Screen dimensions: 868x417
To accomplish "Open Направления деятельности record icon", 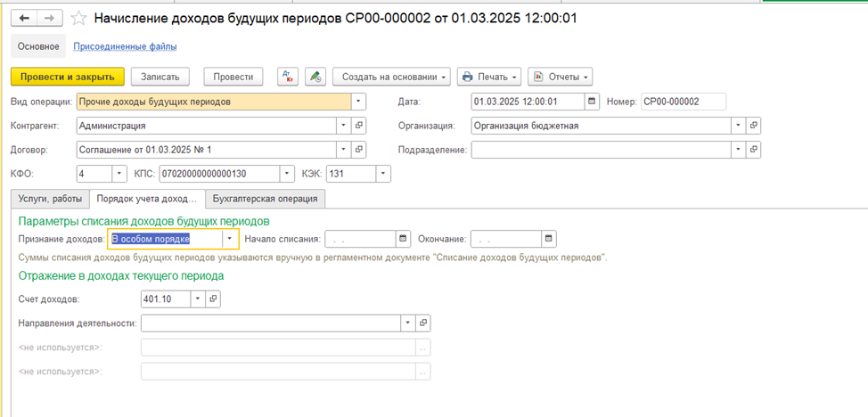I will coord(423,323).
